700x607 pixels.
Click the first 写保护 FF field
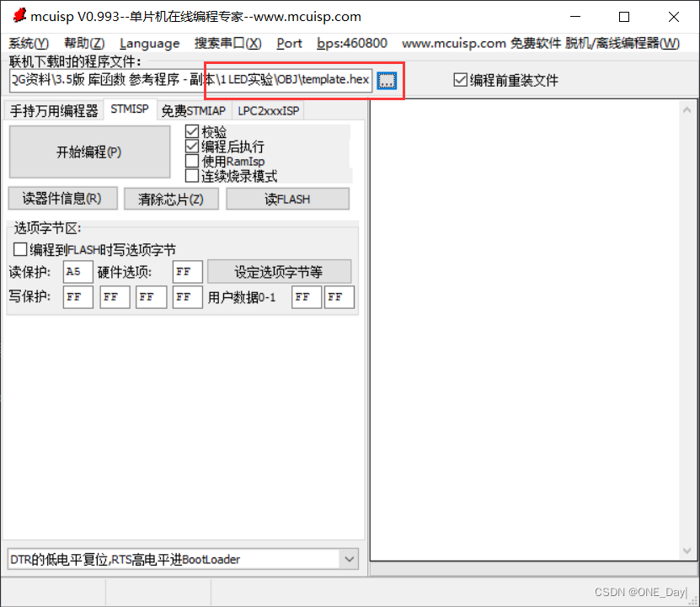click(x=78, y=297)
